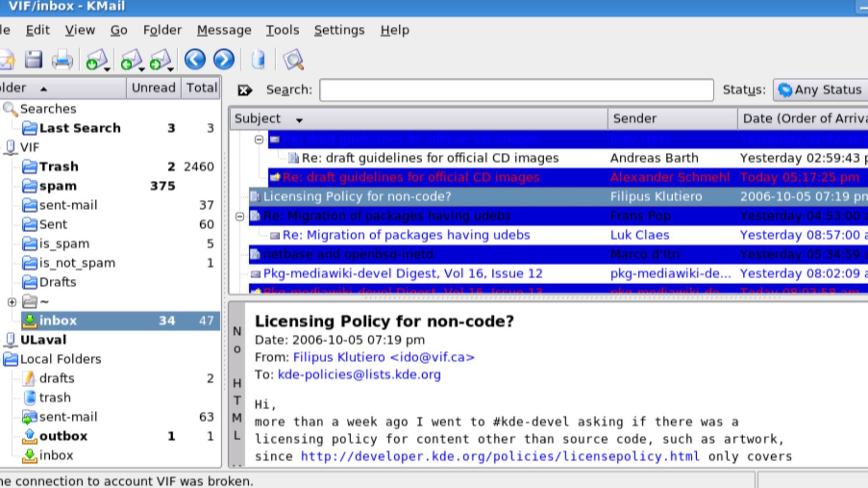Collapse the draft guidelines thread
The width and height of the screenshot is (868, 488).
259,139
